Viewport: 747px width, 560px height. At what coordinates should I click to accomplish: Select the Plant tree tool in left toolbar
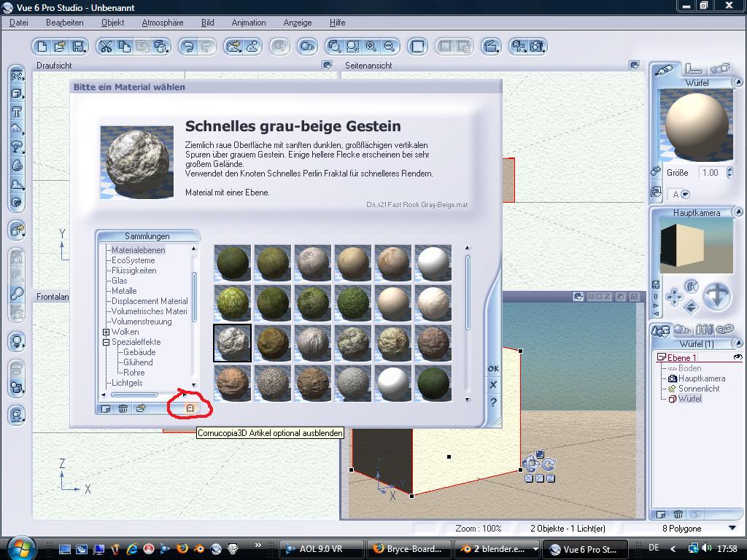(x=17, y=147)
